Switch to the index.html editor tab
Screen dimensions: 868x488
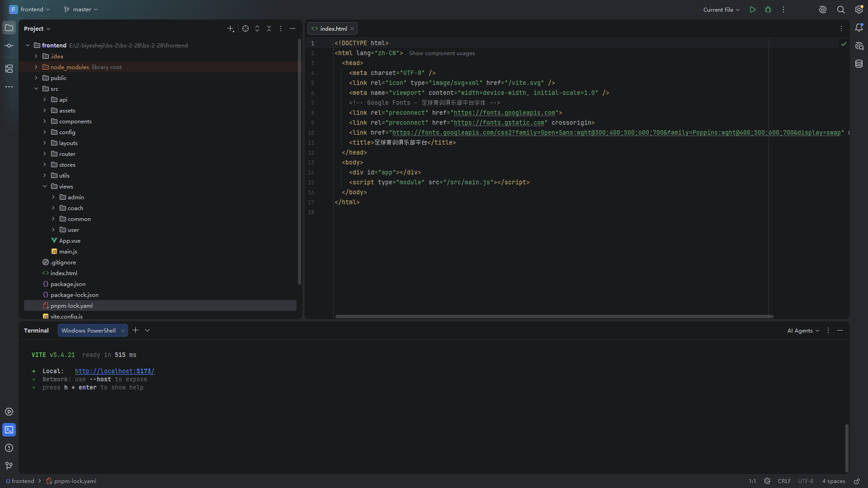click(x=333, y=28)
